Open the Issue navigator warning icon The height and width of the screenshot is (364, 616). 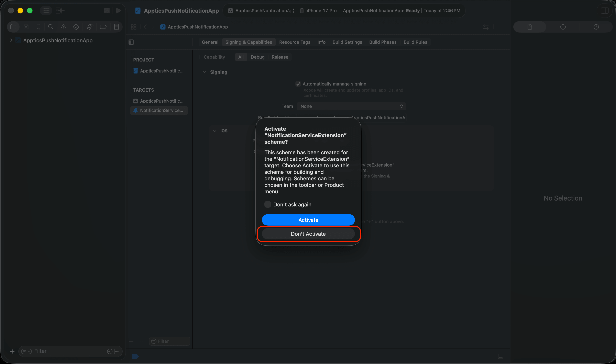click(x=63, y=27)
